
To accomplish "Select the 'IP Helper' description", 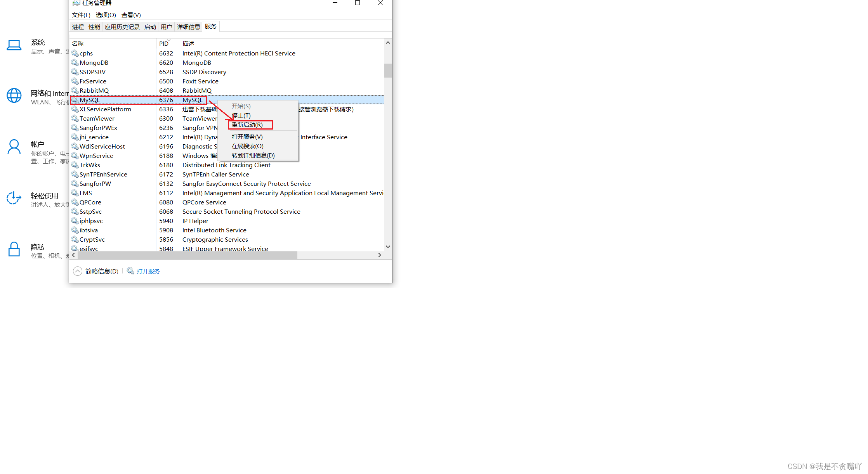I will pyautogui.click(x=195, y=221).
